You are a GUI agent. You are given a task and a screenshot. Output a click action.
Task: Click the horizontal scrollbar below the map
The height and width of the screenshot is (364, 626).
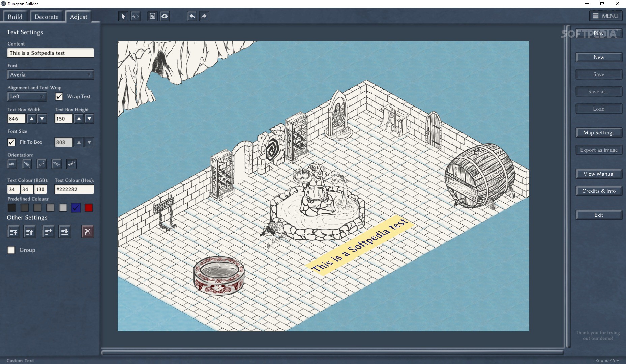[x=332, y=353]
